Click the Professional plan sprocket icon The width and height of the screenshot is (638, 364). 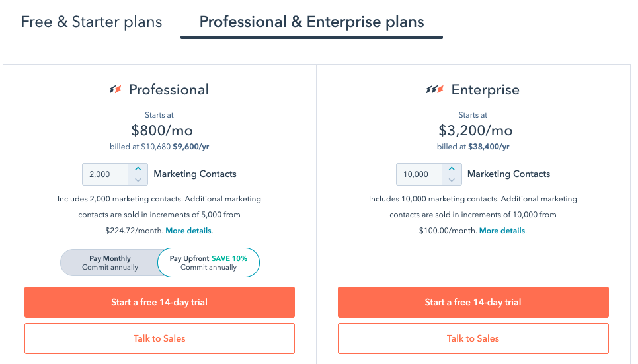[116, 90]
